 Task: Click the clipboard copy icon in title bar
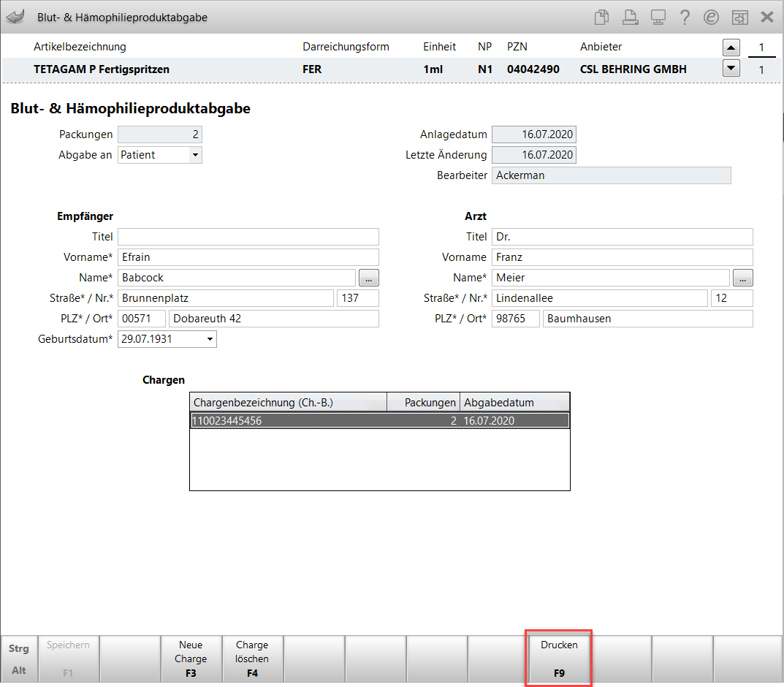point(601,17)
